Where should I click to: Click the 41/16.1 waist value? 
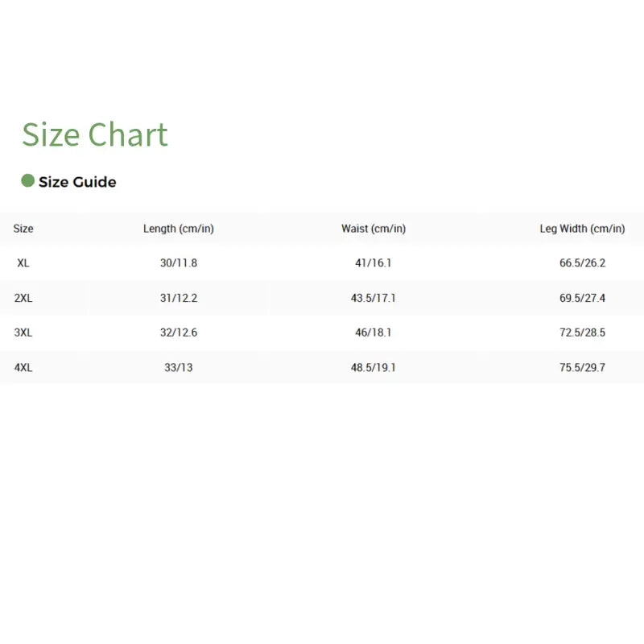pos(374,263)
